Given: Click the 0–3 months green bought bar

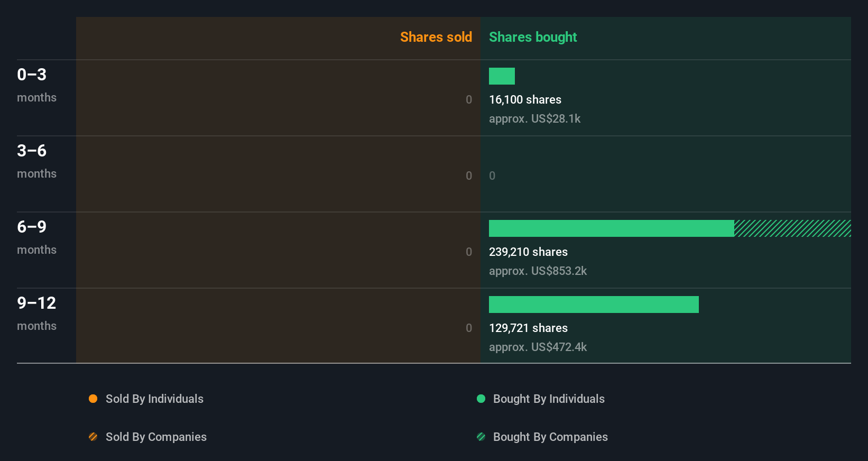Looking at the screenshot, I should coord(502,76).
